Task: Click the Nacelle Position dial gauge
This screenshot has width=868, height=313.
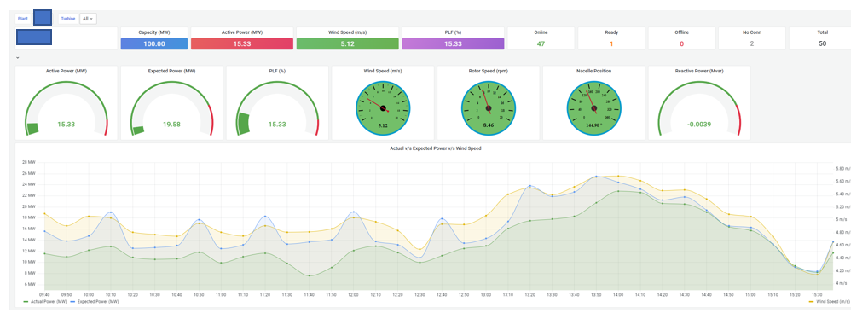Action: [x=594, y=108]
